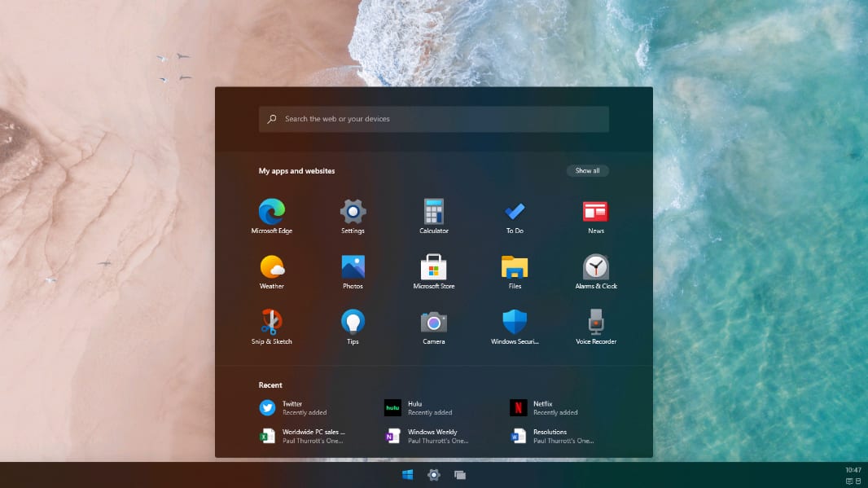Launch Alarms & Clock
The image size is (868, 488).
(595, 268)
